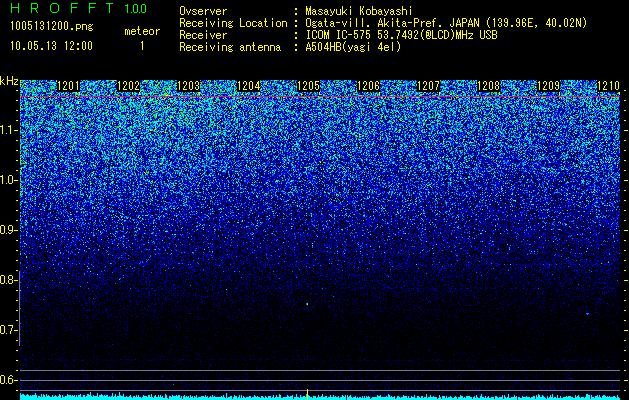Click the ICOM IC-575 receiver text
The height and width of the screenshot is (400, 629).
coord(401,35)
